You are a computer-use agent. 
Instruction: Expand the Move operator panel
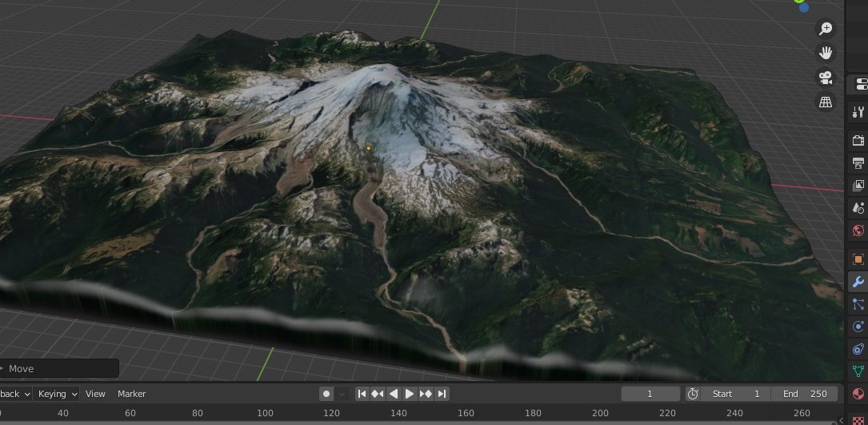tap(59, 369)
